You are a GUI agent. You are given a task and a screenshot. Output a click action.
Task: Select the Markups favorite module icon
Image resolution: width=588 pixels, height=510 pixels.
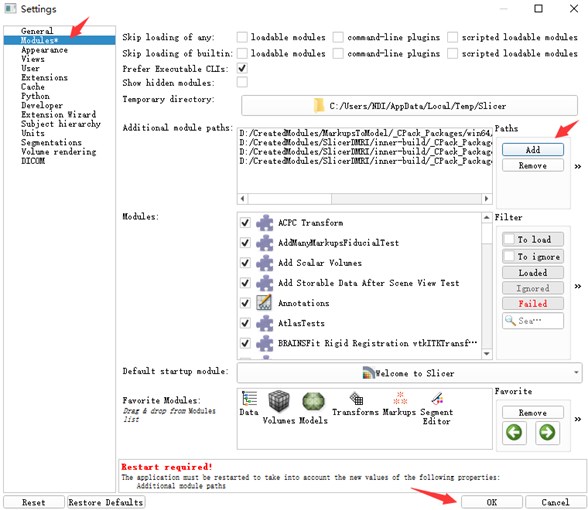tap(400, 398)
